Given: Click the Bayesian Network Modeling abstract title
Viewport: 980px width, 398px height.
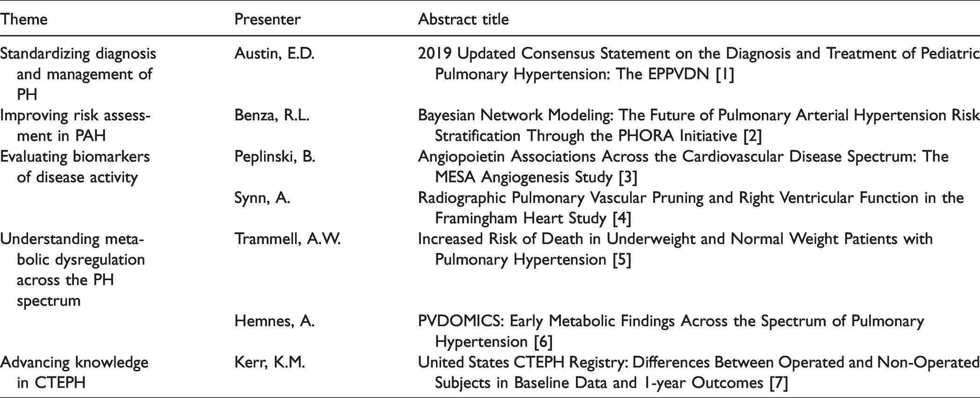Looking at the screenshot, I should [699, 126].
